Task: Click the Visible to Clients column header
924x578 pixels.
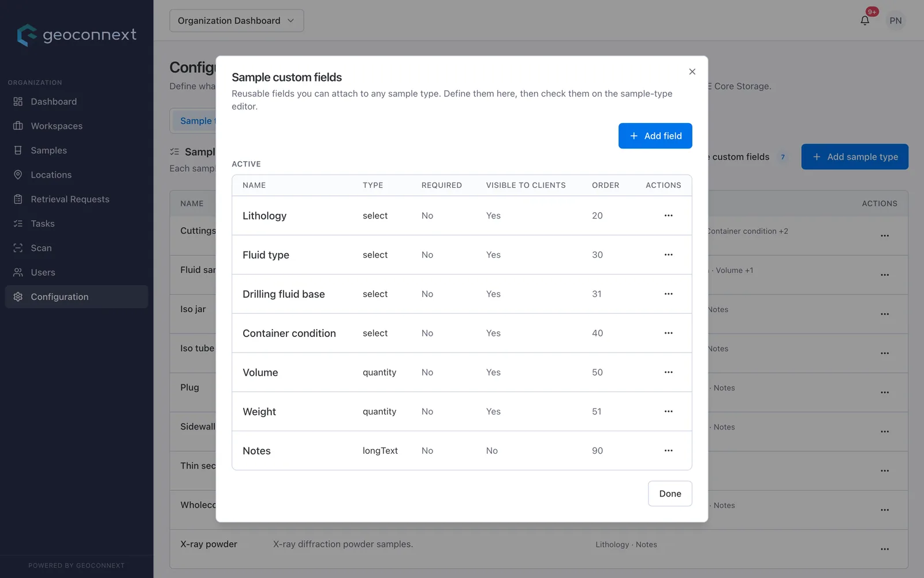Action: 526,186
